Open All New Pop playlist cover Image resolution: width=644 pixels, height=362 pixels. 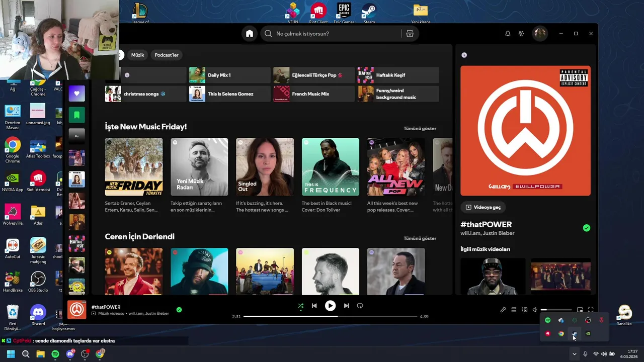pyautogui.click(x=396, y=167)
